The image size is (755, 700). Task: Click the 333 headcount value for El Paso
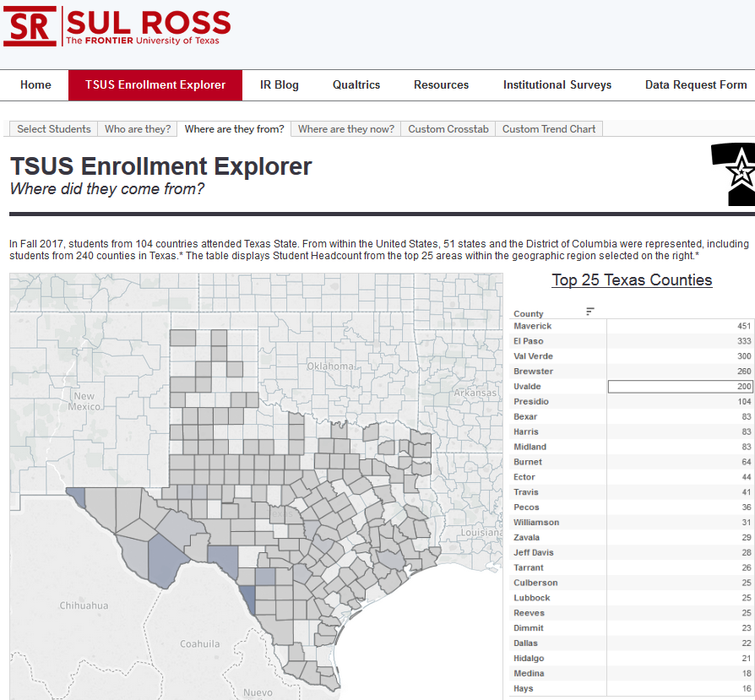click(x=744, y=341)
